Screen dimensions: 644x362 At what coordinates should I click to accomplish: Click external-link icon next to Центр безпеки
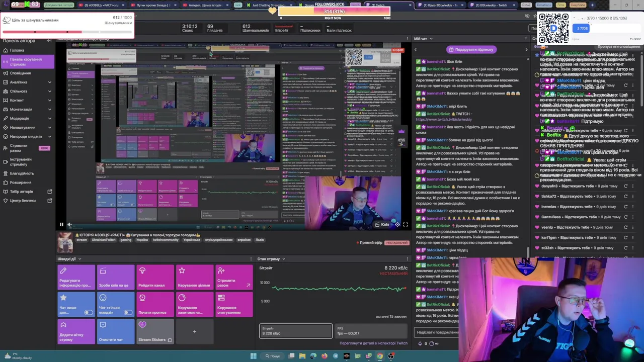tap(49, 201)
